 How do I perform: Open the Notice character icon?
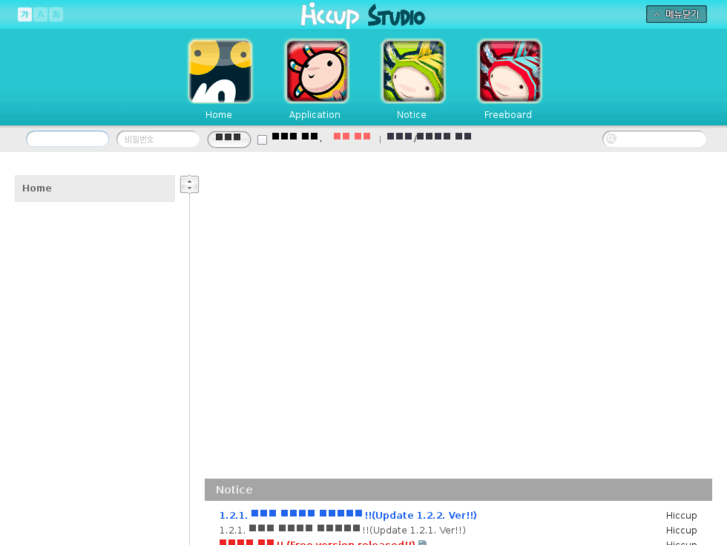413,71
